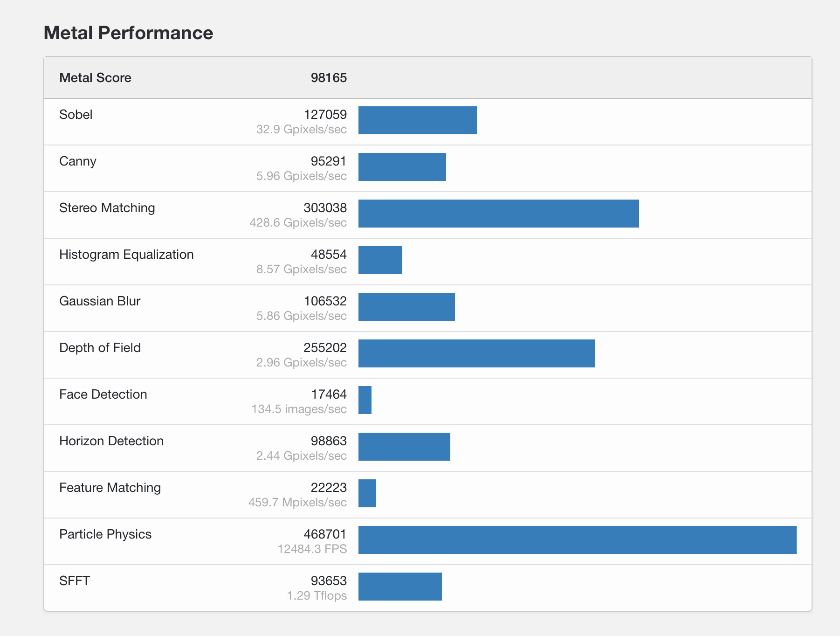Click the Histogram Equalization result bar
The image size is (840, 636).
tap(380, 260)
